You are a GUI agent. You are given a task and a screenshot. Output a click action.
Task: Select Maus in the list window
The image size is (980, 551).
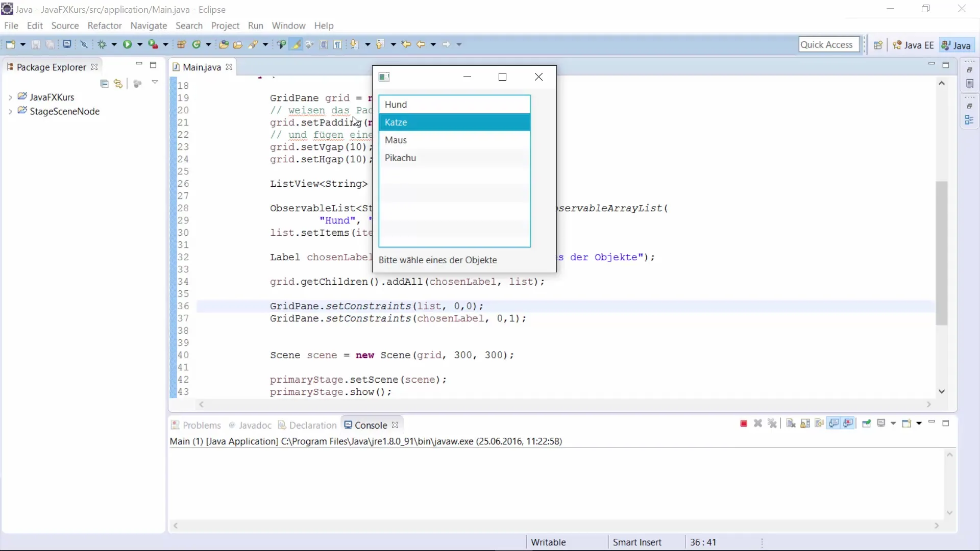click(x=454, y=140)
